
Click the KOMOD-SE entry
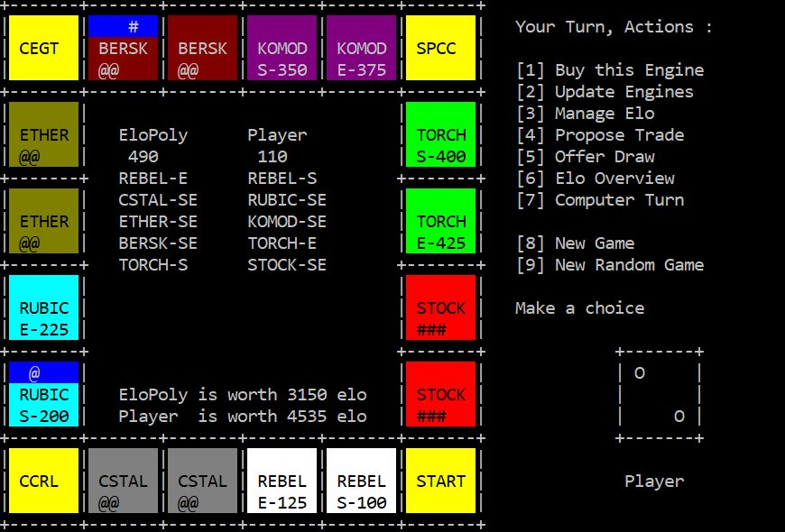click(x=287, y=221)
